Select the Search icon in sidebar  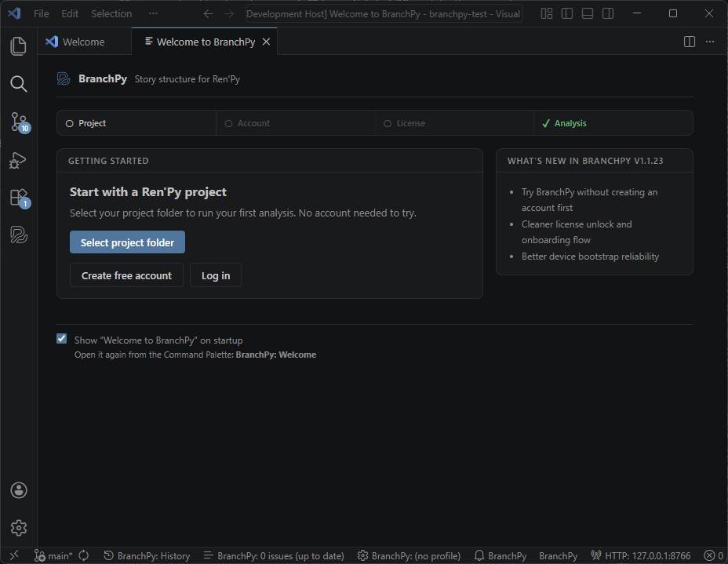18,84
